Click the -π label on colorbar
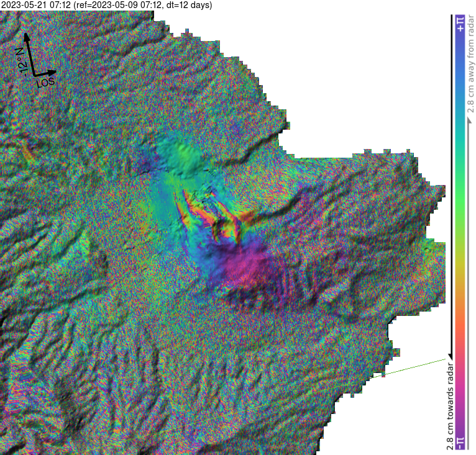This screenshot has height=455, width=476. (x=460, y=443)
